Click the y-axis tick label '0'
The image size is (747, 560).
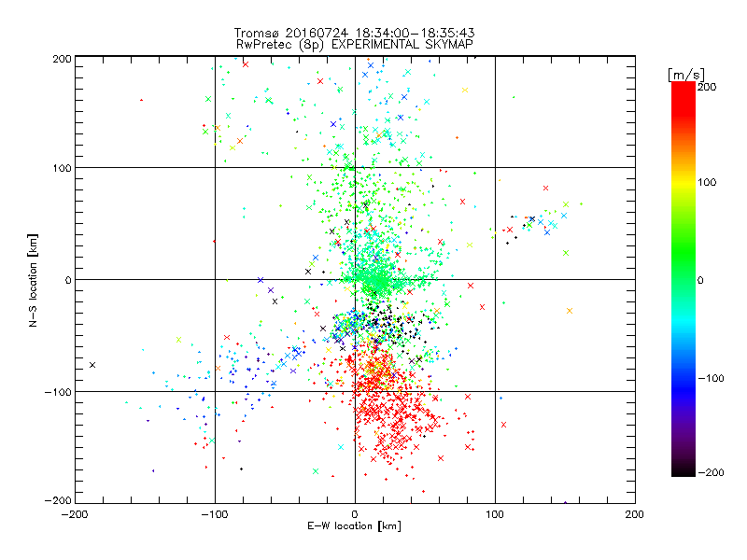(68, 280)
